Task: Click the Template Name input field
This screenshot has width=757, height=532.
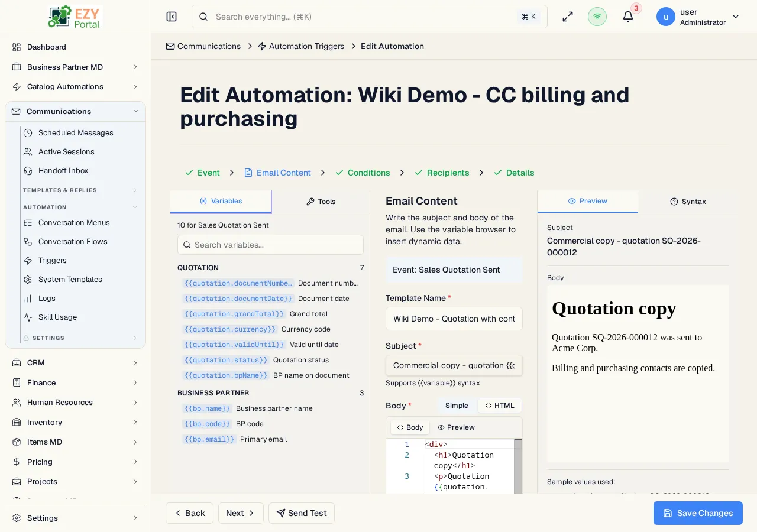Action: tap(454, 319)
